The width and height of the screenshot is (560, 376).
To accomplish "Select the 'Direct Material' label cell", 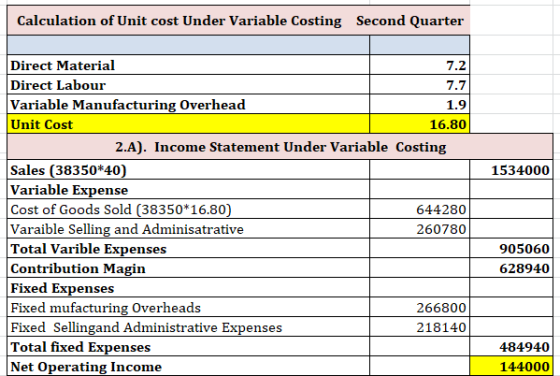I will click(x=188, y=65).
